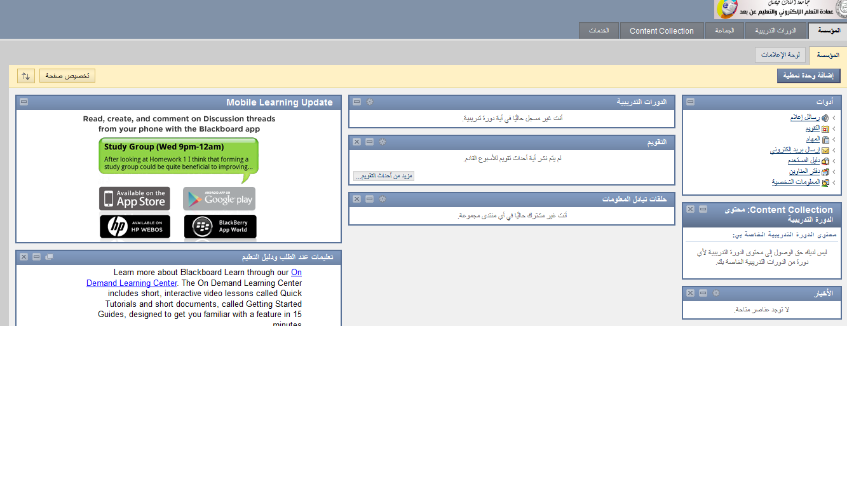Close the تعليمات عند الطلب module
This screenshot has width=868, height=488.
tap(24, 257)
